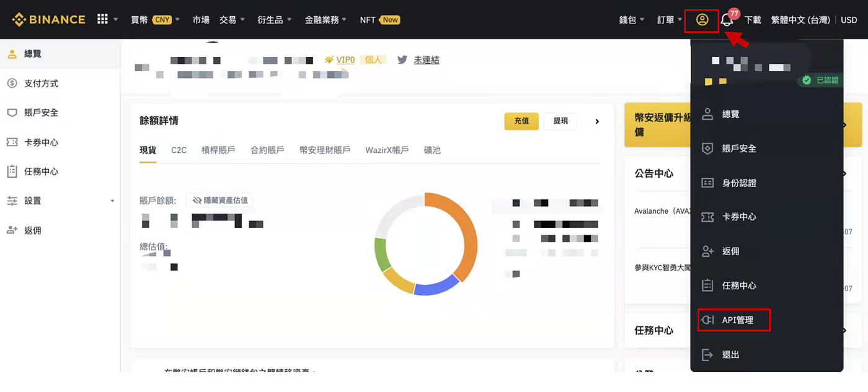
Task: Click the 退出 logout icon in dropdown
Action: click(x=707, y=355)
